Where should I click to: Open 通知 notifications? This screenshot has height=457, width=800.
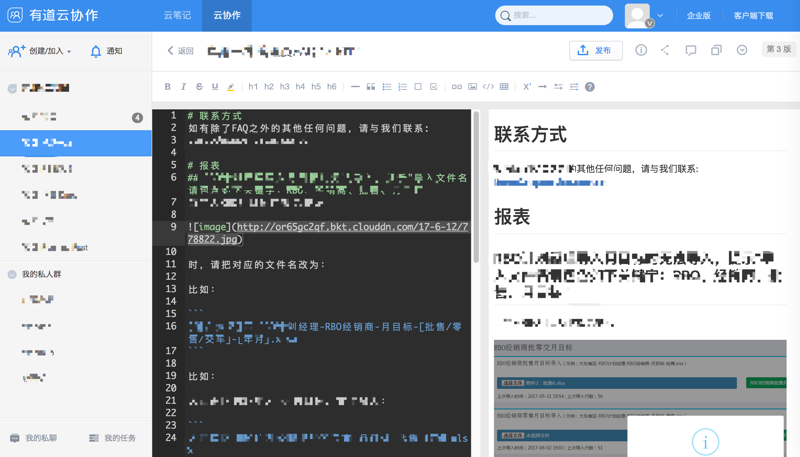(x=106, y=51)
